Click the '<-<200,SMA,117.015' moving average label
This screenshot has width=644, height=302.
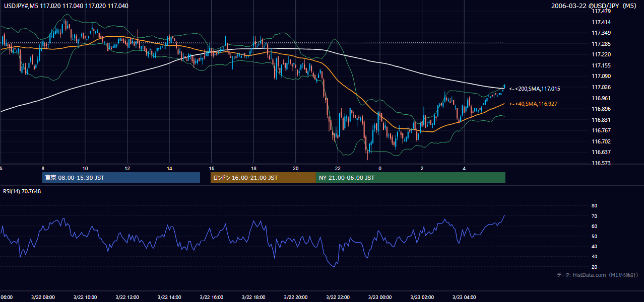pos(534,89)
